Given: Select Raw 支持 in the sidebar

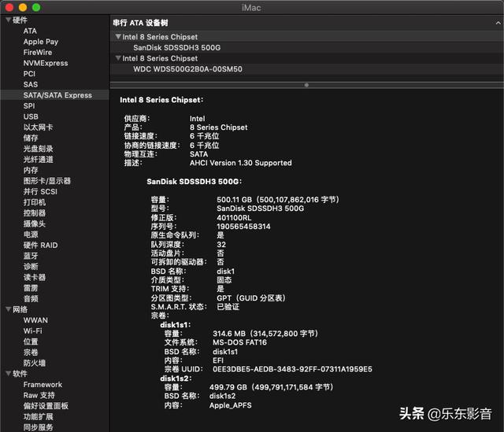Looking at the screenshot, I should click(39, 395).
